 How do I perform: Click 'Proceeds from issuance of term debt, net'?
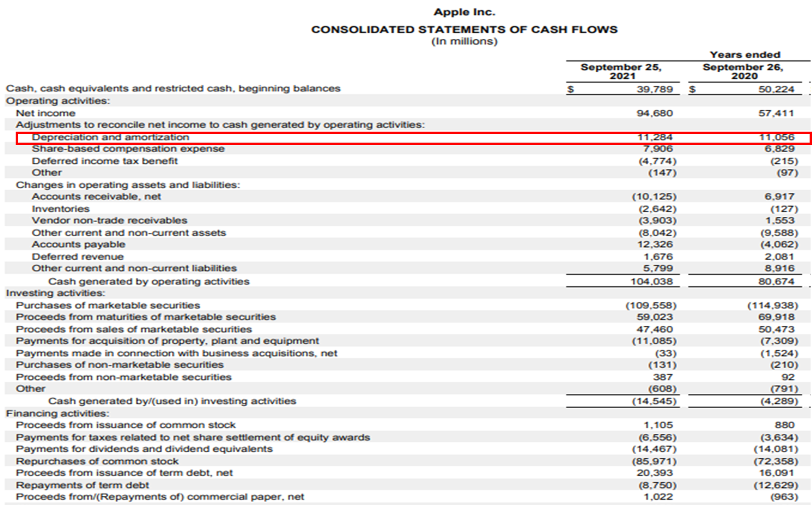coord(124,473)
